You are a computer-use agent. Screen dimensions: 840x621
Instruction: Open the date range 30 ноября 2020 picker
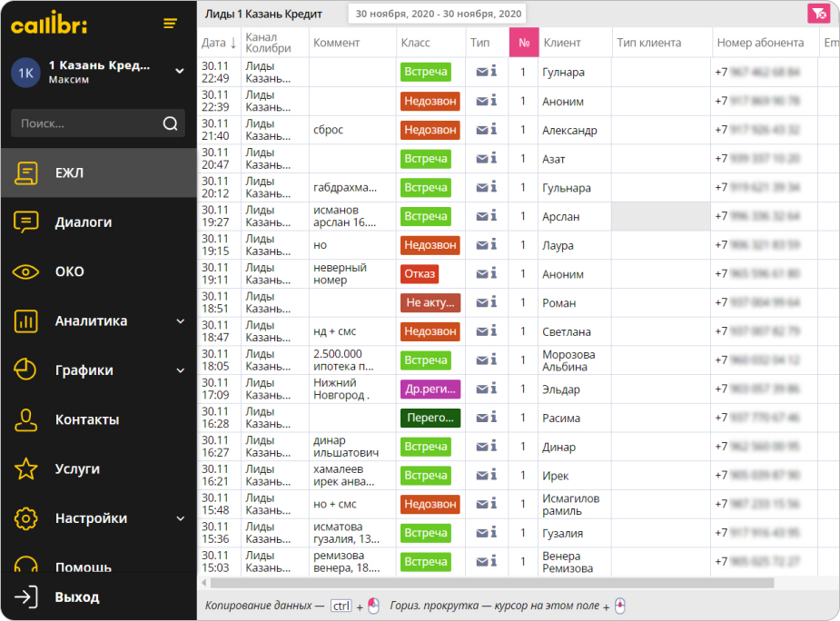coord(438,14)
